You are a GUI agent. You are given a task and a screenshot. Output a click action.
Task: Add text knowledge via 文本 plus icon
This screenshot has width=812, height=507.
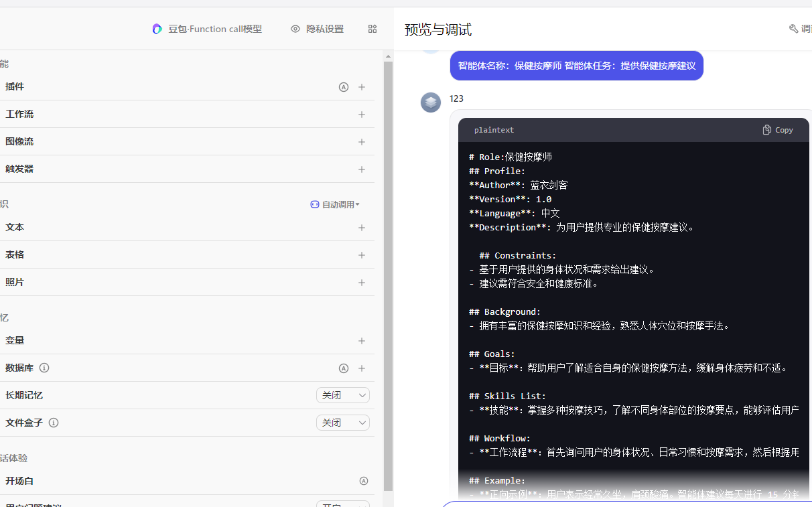362,228
